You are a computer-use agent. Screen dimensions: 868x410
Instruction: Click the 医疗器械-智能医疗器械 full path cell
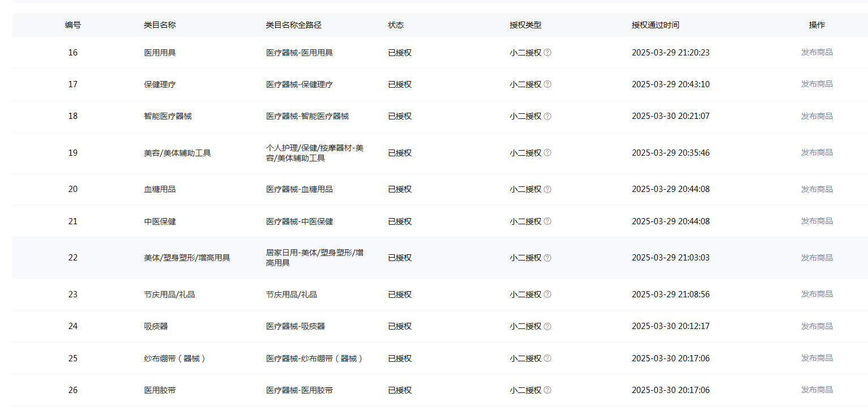[x=307, y=116]
